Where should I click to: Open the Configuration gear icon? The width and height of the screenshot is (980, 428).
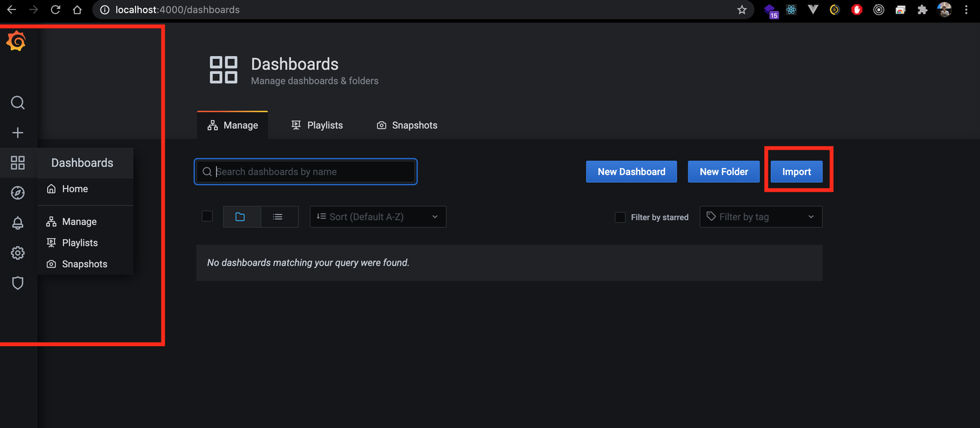pos(18,253)
